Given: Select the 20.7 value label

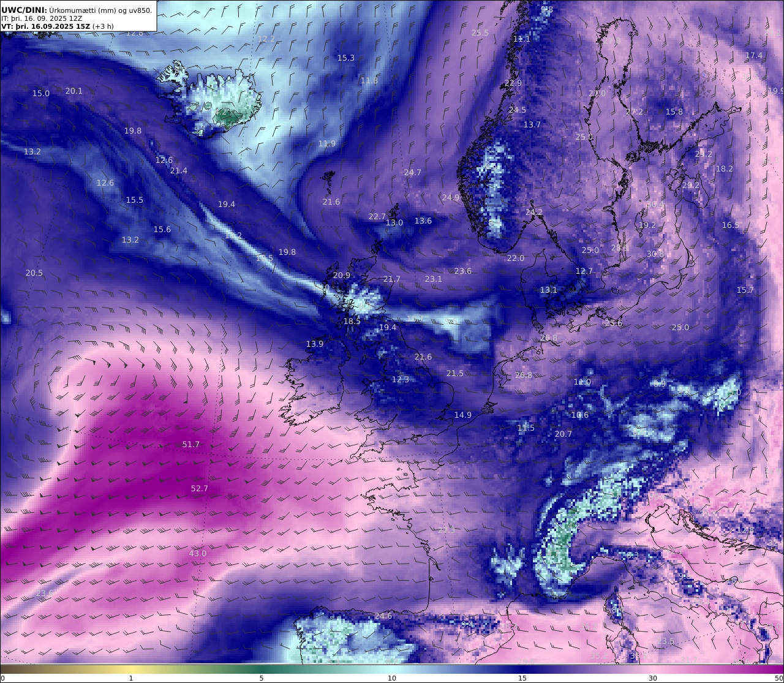Looking at the screenshot, I should 563,434.
